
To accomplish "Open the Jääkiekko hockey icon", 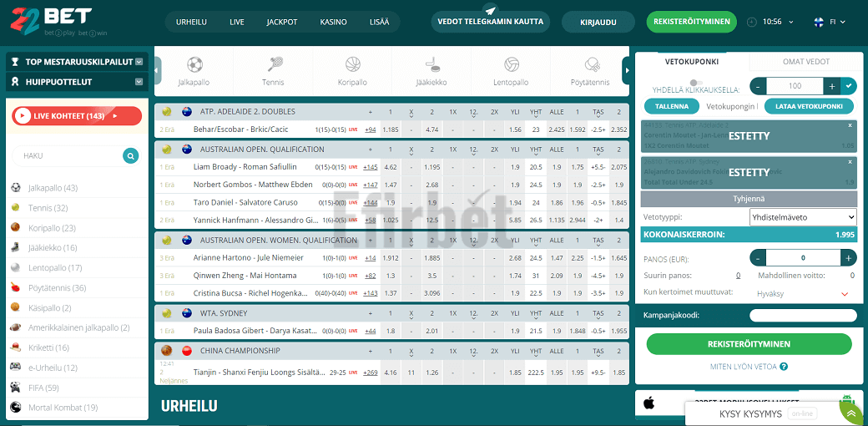I will pyautogui.click(x=431, y=65).
